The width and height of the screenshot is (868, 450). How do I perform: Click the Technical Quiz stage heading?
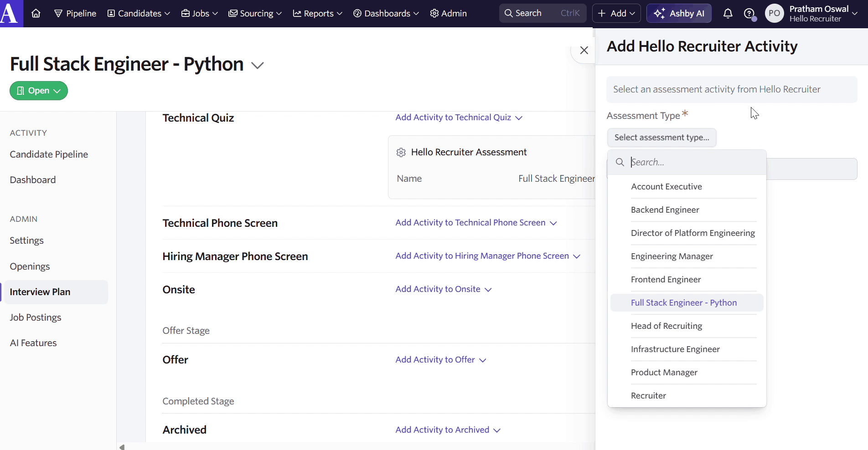tap(198, 118)
